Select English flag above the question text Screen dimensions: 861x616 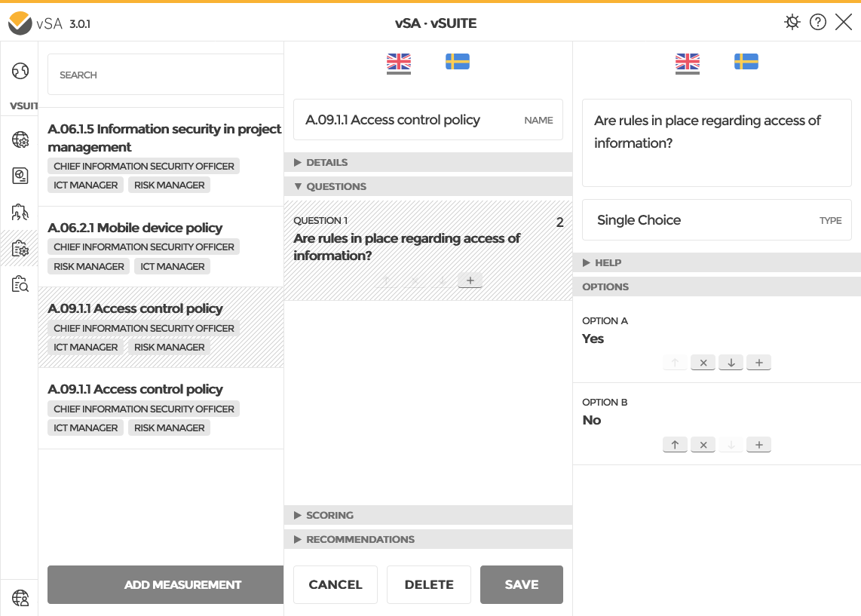point(688,62)
